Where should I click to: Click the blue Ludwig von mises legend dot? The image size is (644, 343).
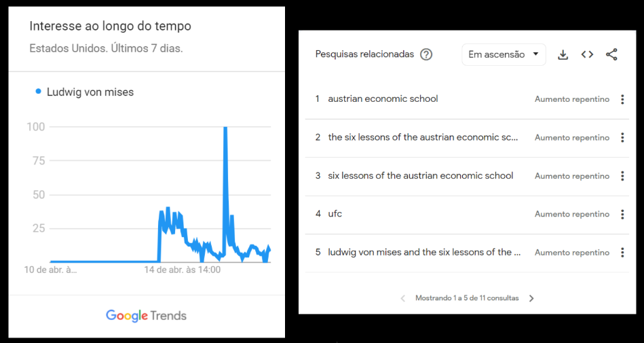click(x=39, y=92)
